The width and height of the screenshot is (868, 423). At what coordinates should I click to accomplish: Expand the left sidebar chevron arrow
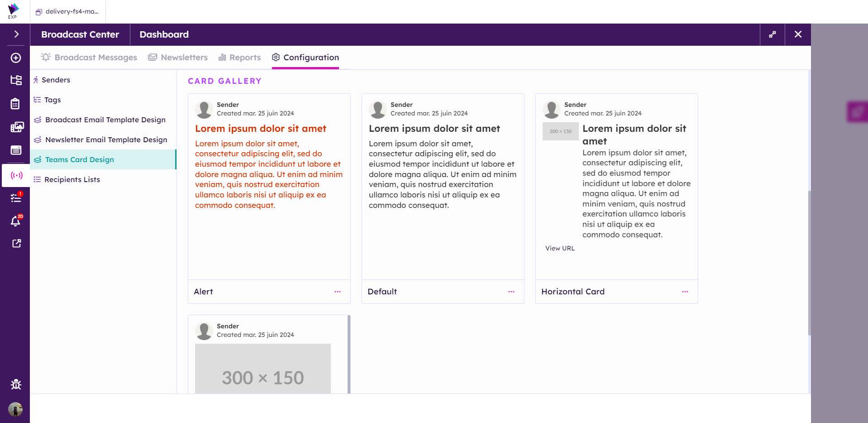tap(16, 34)
